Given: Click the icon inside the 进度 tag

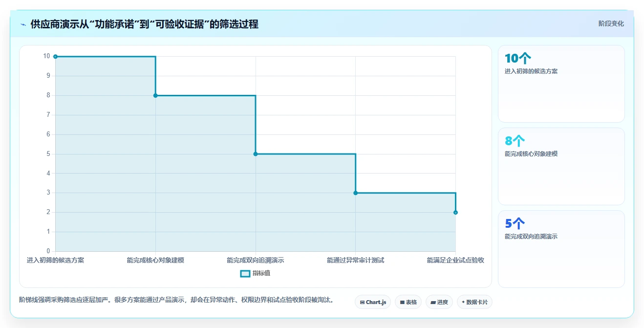Looking at the screenshot, I should 433,303.
